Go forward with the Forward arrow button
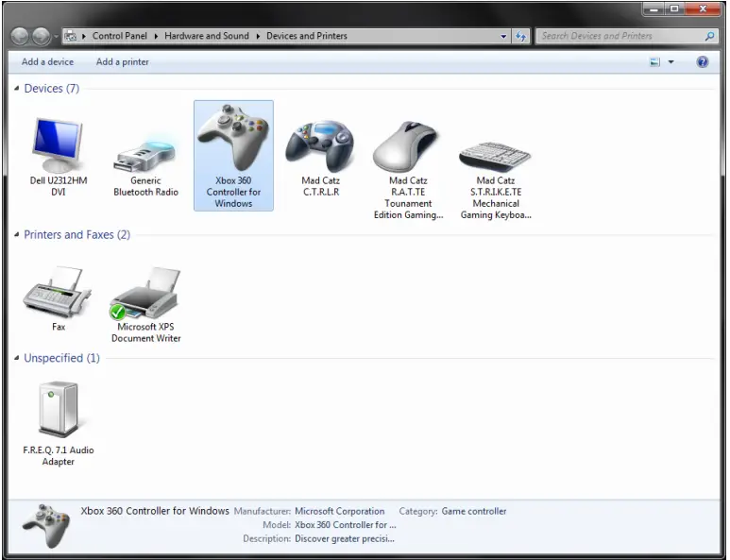Viewport: 730px width, 560px height. pyautogui.click(x=41, y=36)
